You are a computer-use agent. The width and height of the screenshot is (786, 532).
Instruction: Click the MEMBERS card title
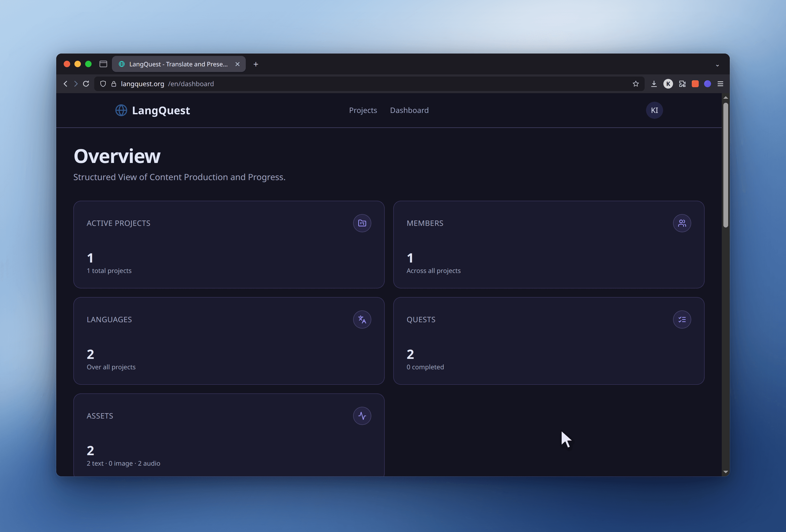pos(425,223)
